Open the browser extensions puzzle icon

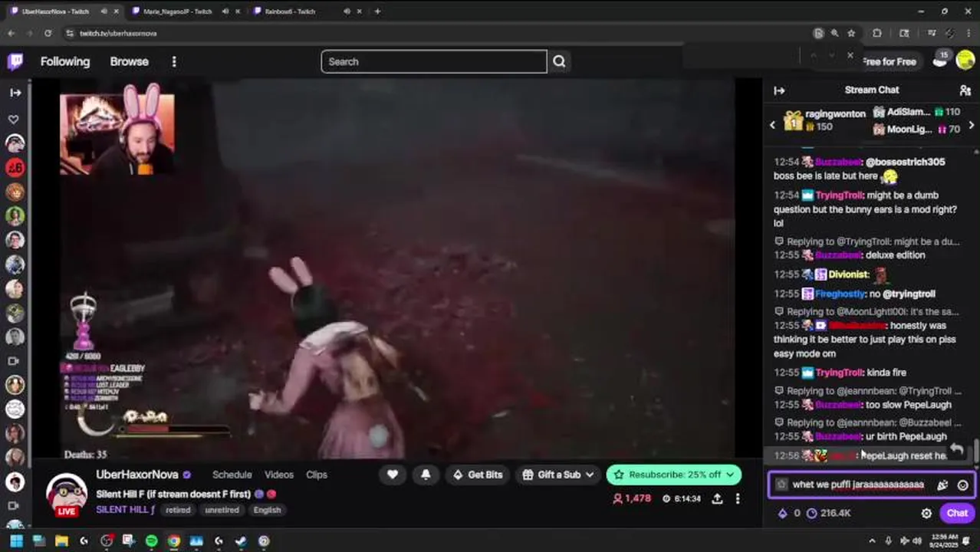click(x=877, y=33)
